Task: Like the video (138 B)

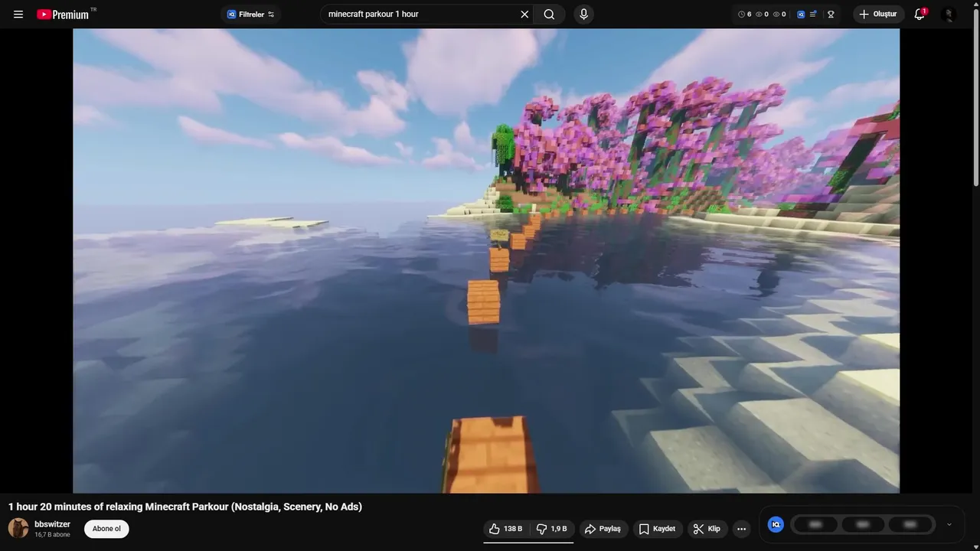Action: 505,529
